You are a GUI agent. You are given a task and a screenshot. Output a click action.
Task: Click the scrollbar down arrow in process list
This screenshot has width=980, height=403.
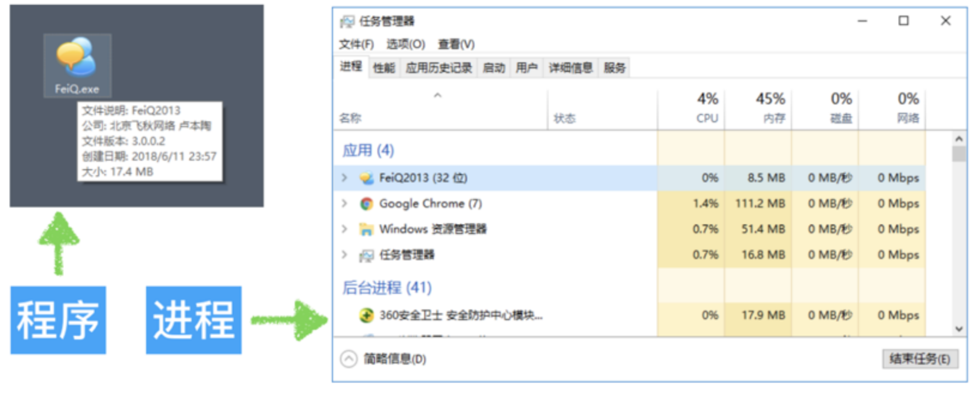coord(959,329)
